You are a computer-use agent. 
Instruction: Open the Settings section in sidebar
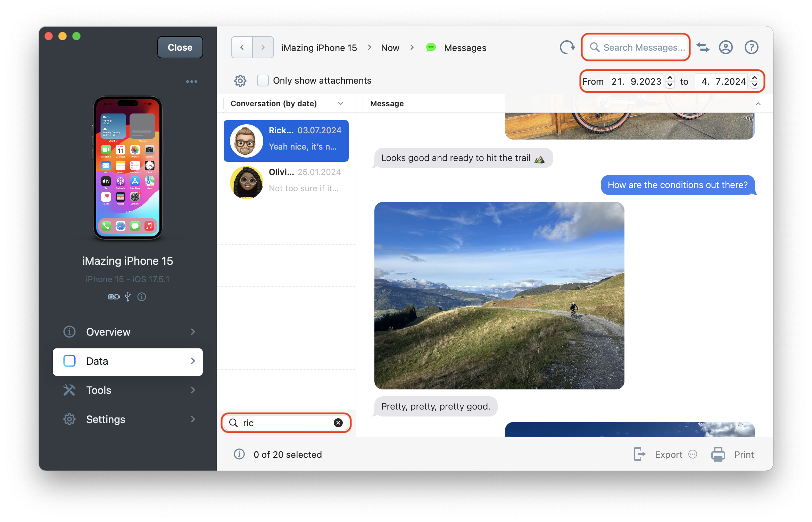[128, 419]
